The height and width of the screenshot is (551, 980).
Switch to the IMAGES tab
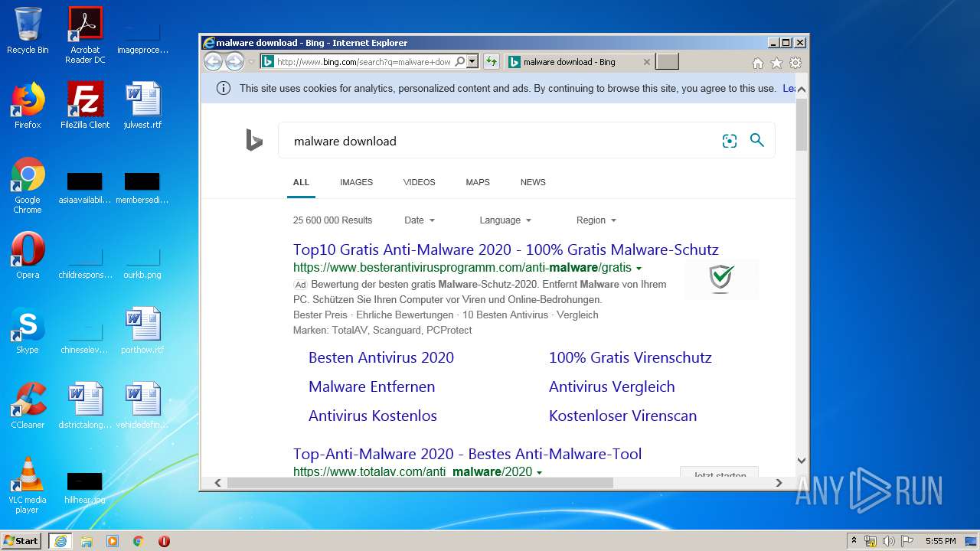coord(357,182)
